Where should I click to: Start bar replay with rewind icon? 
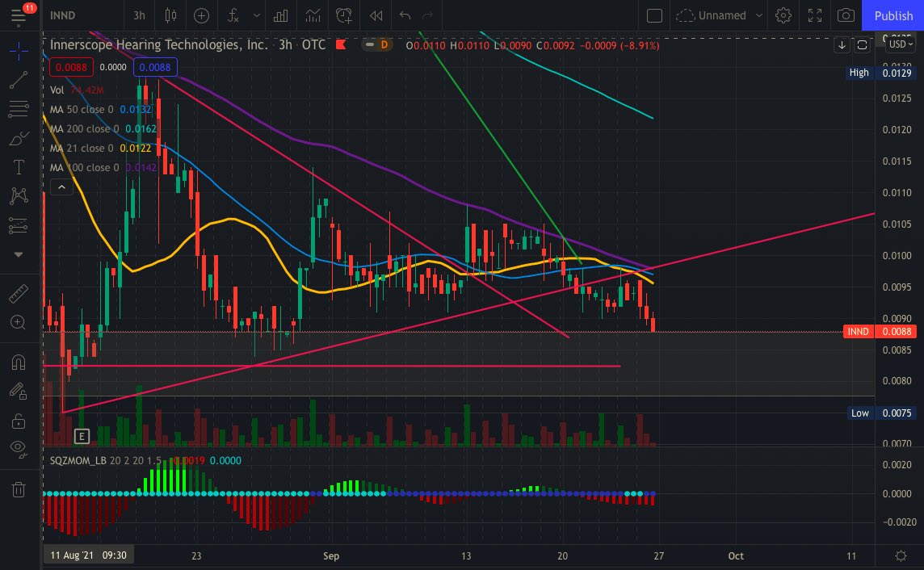(x=376, y=15)
